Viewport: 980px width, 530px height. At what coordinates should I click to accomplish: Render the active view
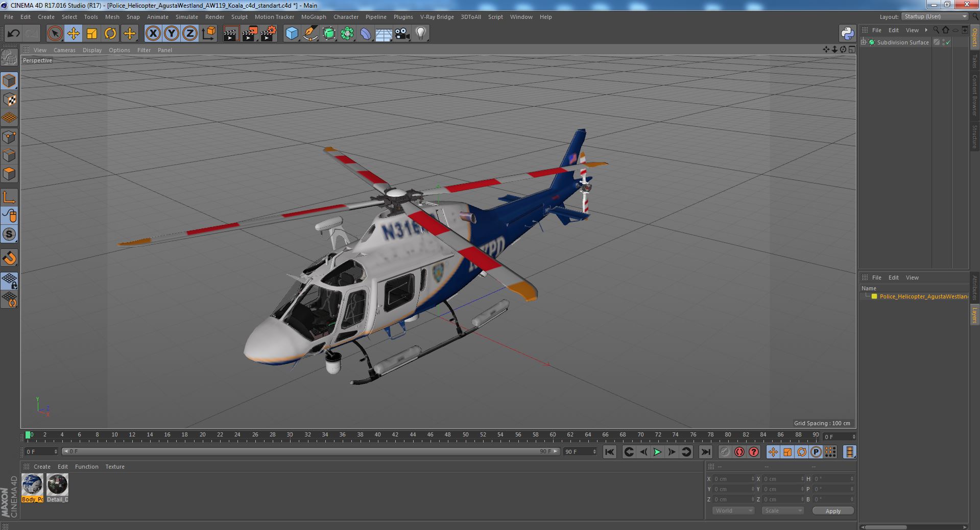tap(231, 34)
